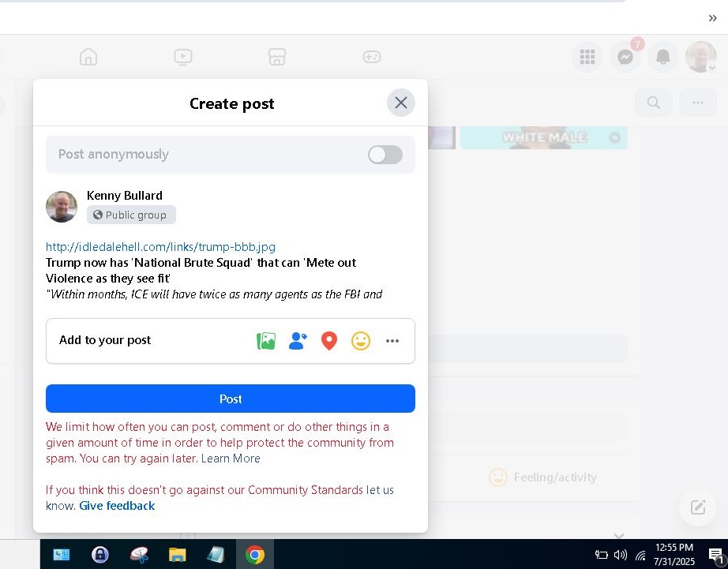Viewport: 728px width, 569px height.
Task: Click the idledalehell.com URL in post text
Action: point(160,247)
